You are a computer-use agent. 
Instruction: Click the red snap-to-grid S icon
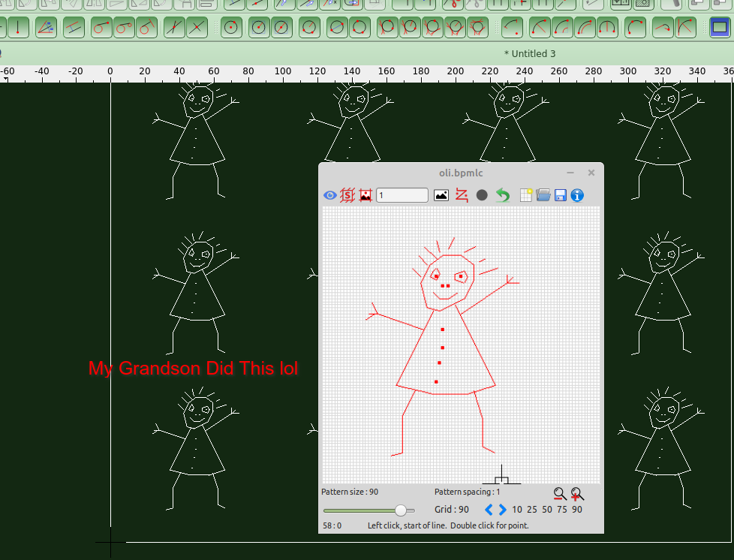(x=347, y=195)
